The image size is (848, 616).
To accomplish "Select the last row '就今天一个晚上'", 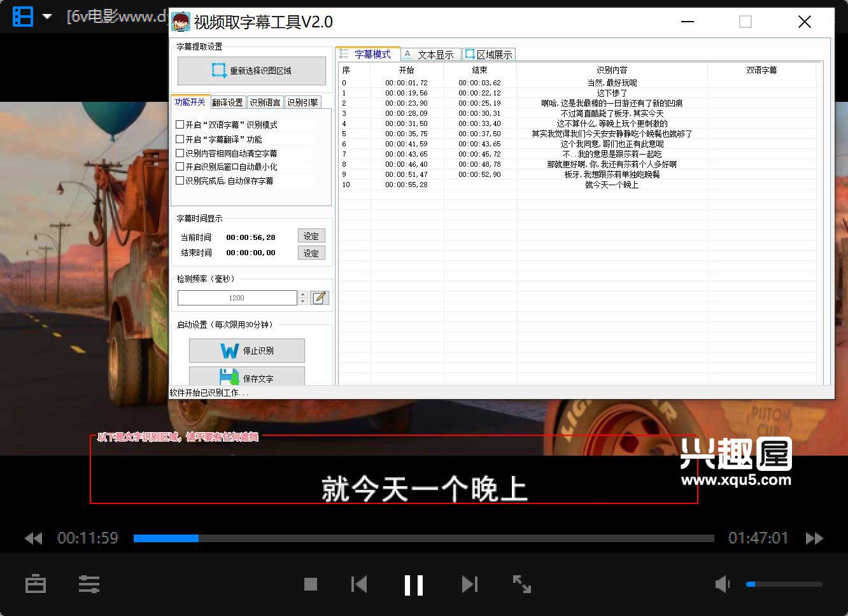I will click(x=577, y=185).
